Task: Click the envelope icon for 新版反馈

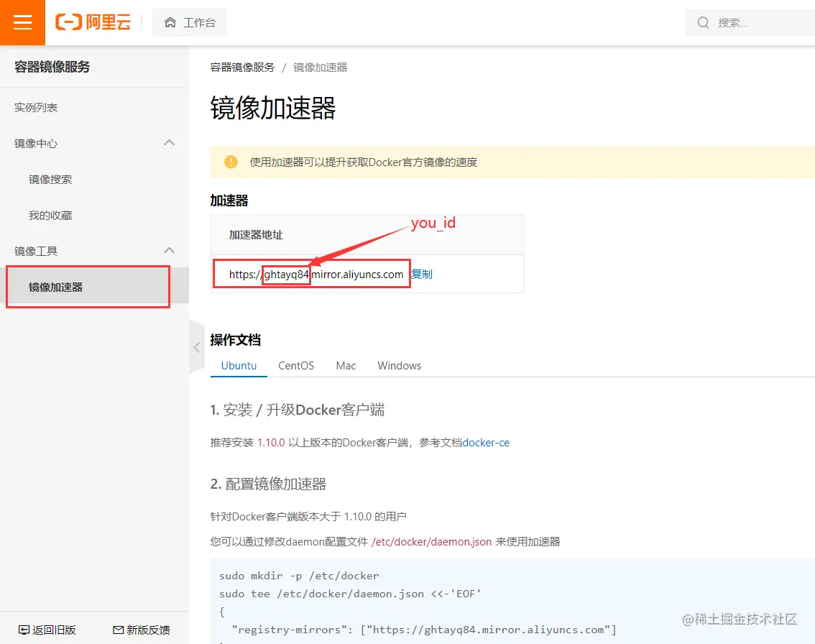Action: [118, 630]
